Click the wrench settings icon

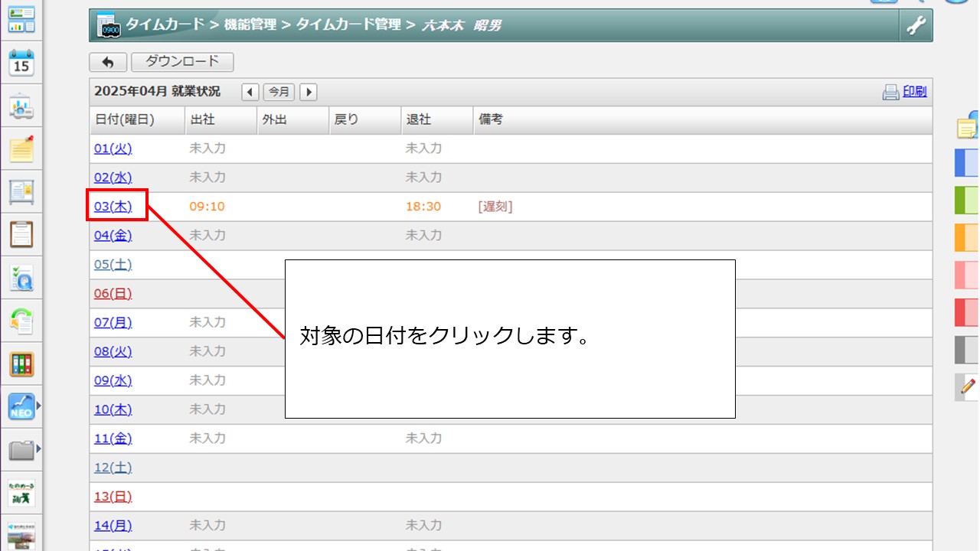[x=916, y=26]
